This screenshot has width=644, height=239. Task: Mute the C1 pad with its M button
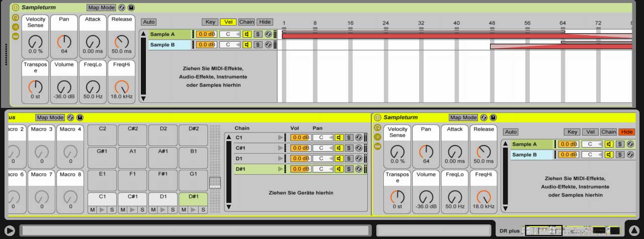click(x=93, y=210)
